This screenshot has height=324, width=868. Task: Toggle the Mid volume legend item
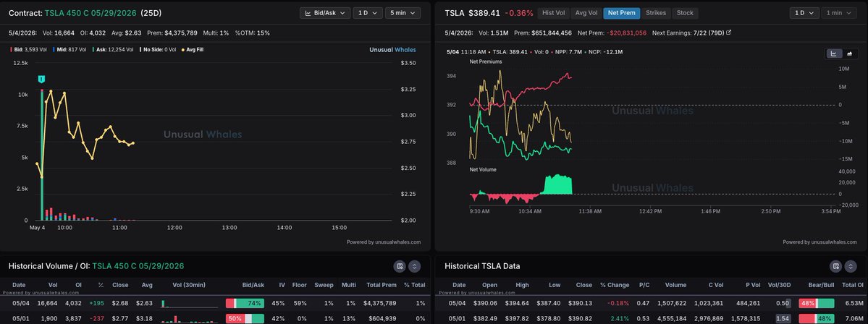pyautogui.click(x=69, y=50)
